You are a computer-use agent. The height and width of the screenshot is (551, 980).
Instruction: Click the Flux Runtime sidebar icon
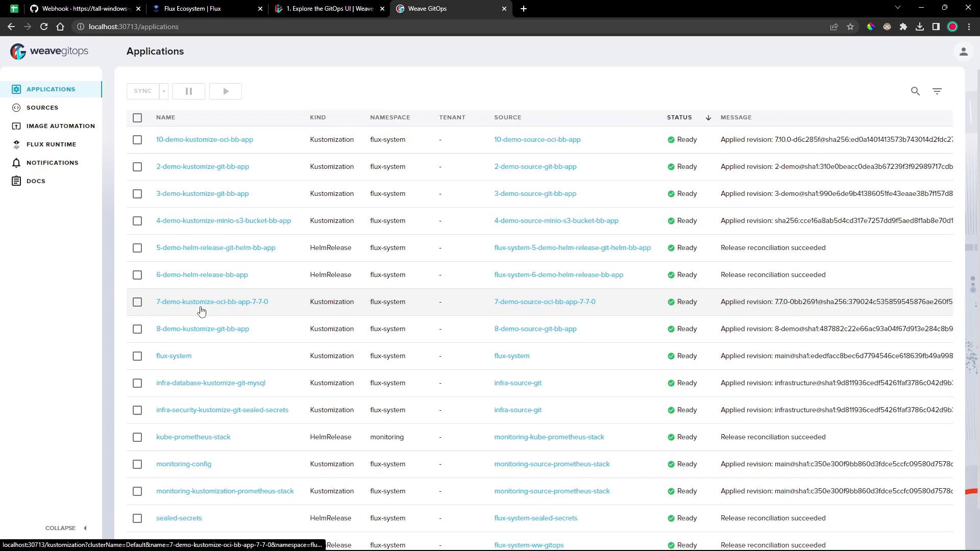point(16,144)
